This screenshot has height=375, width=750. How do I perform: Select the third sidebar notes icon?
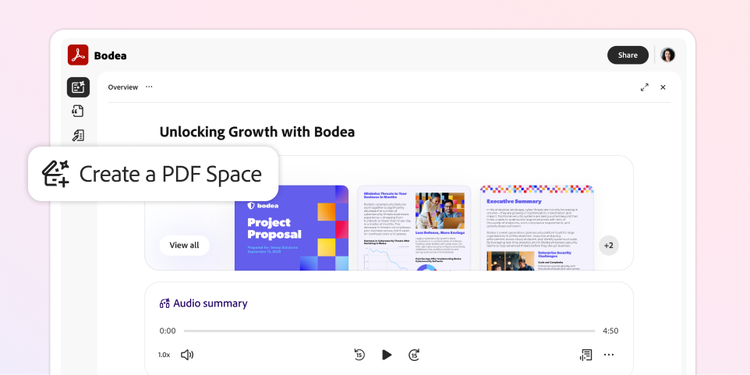[78, 135]
